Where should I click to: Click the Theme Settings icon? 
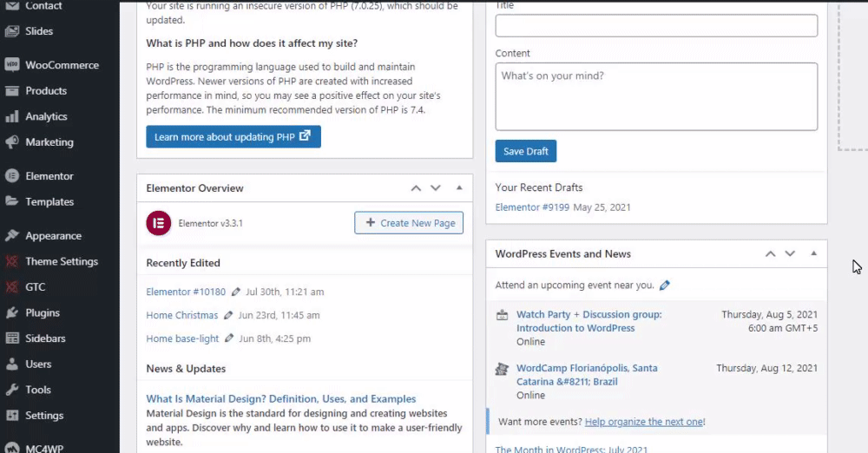[x=11, y=261]
